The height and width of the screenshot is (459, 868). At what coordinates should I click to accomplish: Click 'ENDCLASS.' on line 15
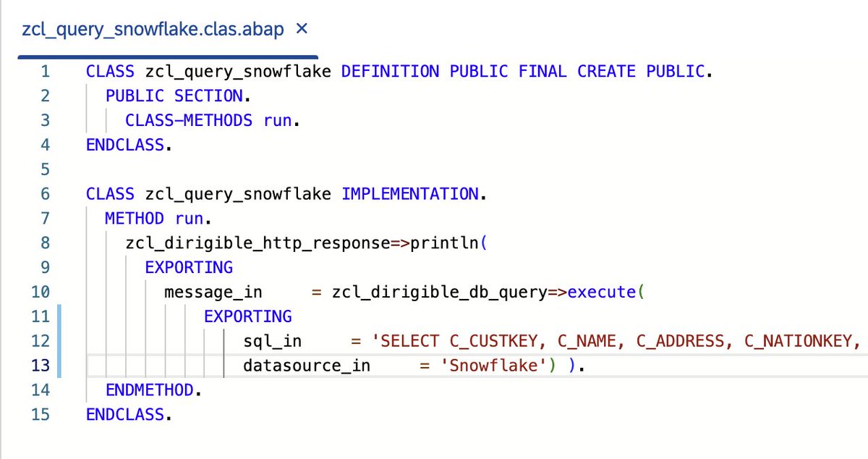[129, 415]
